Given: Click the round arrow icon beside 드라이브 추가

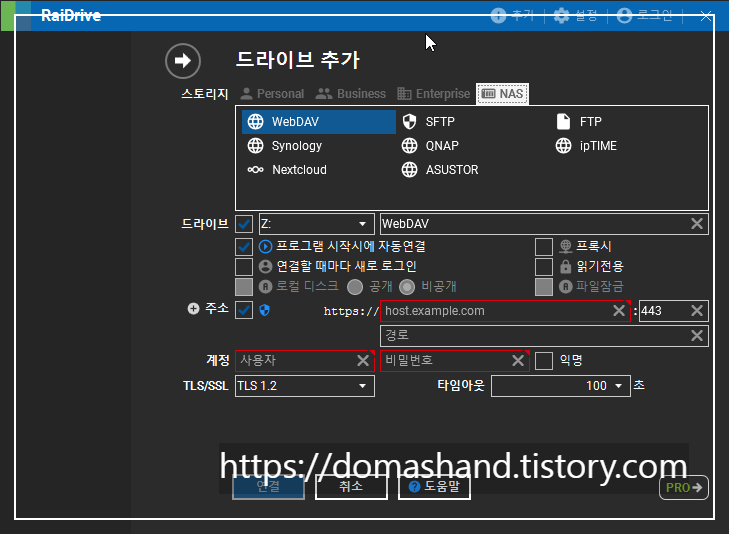Looking at the screenshot, I should click(x=183, y=60).
